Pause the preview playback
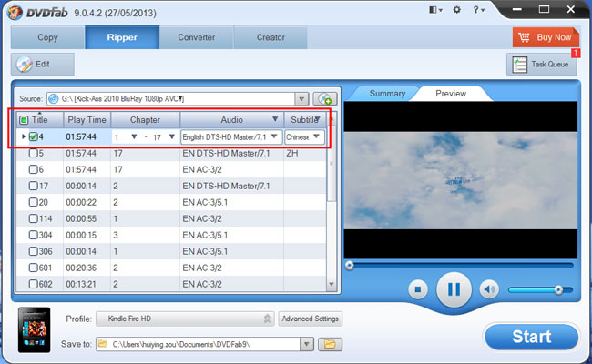The height and width of the screenshot is (364, 592). 454,289
